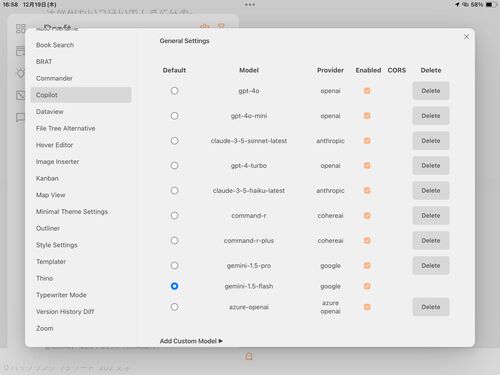
Task: Toggle gemini-1.5-flash enabled checkbox
Action: [367, 286]
